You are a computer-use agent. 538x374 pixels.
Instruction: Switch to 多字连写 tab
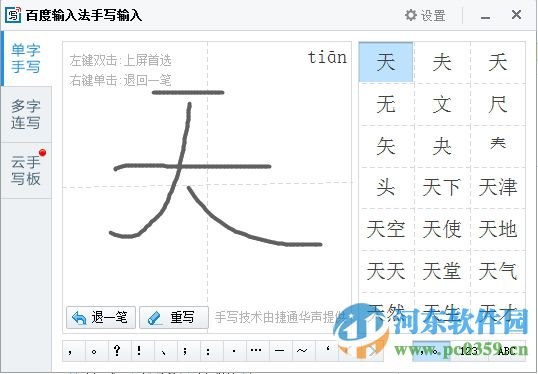(26, 115)
